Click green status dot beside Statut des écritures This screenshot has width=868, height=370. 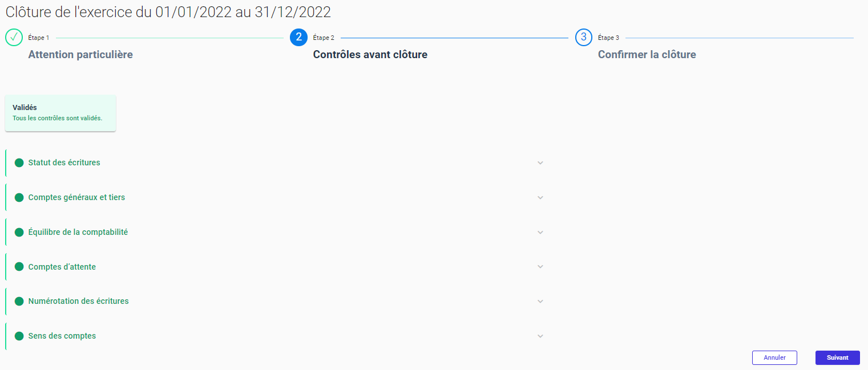tap(19, 163)
